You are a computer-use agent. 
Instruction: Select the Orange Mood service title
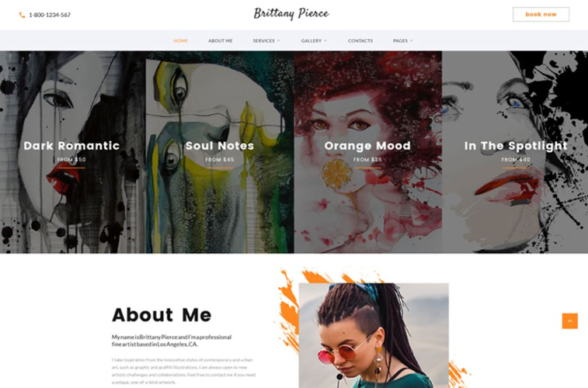pos(367,146)
